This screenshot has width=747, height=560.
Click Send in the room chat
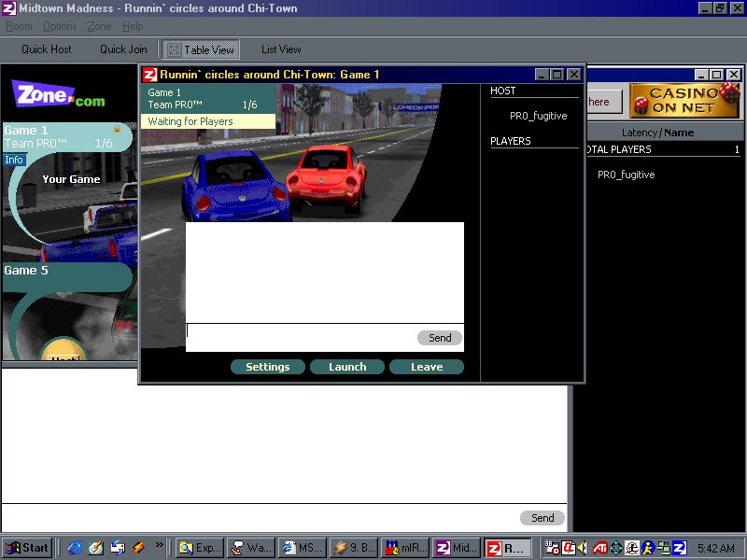tap(543, 518)
